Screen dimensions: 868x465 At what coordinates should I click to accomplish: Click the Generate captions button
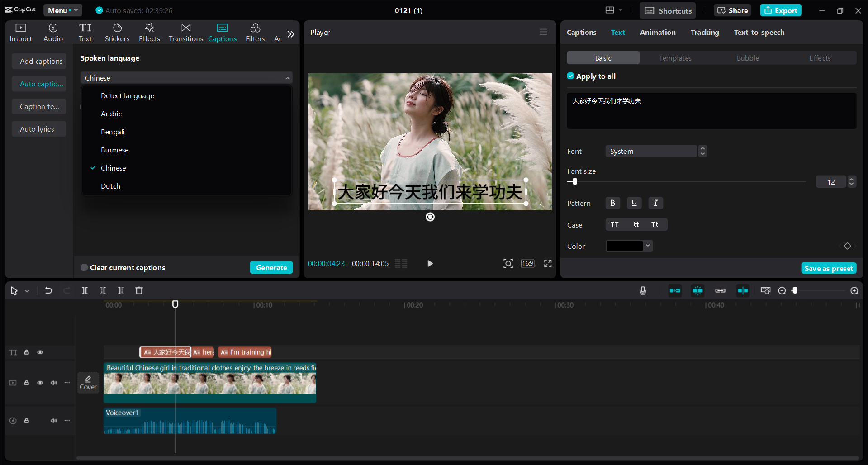[x=271, y=267]
